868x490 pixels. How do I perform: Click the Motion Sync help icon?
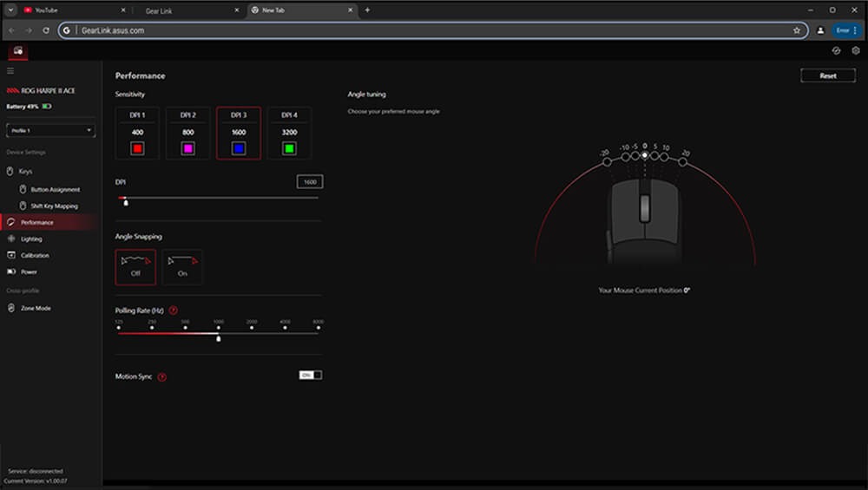click(x=162, y=377)
